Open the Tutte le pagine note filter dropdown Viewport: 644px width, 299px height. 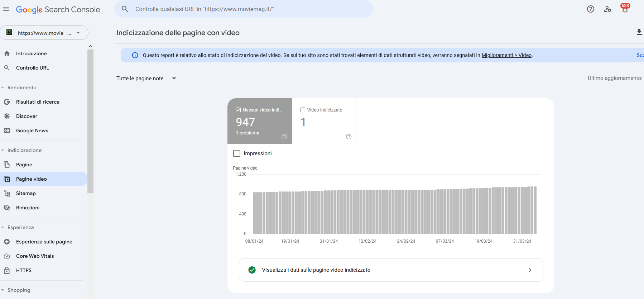tap(146, 79)
